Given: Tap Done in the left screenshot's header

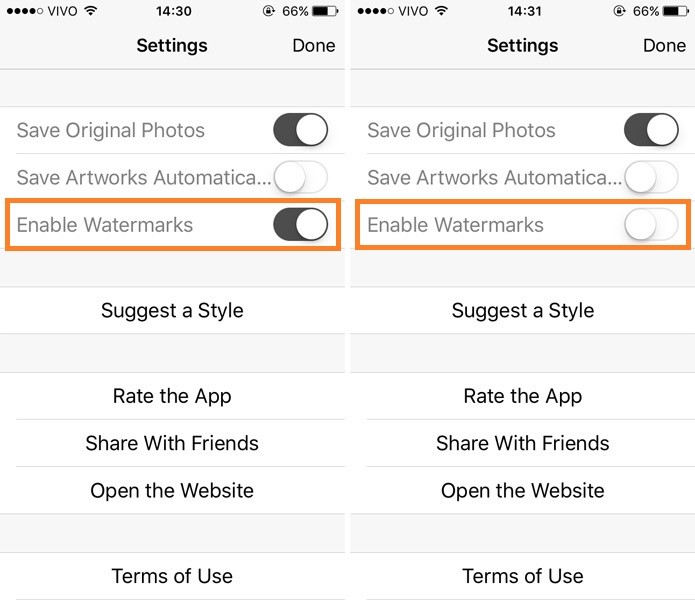Looking at the screenshot, I should tap(314, 46).
